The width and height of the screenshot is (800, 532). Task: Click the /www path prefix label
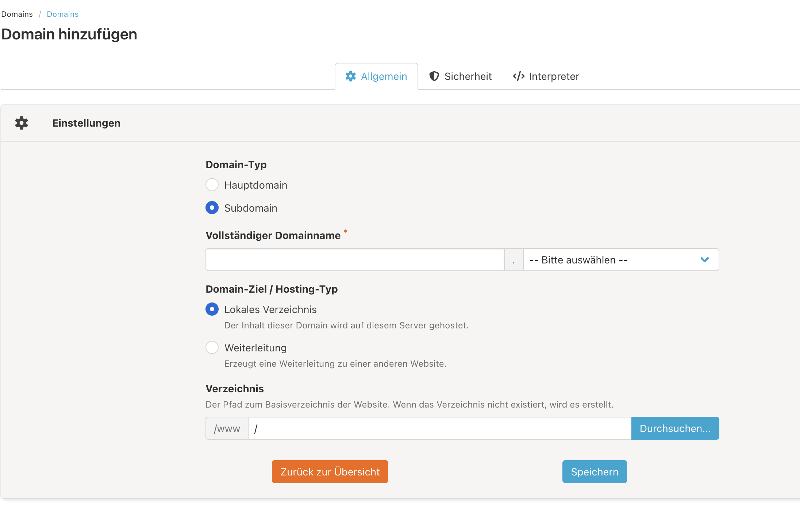pos(227,428)
